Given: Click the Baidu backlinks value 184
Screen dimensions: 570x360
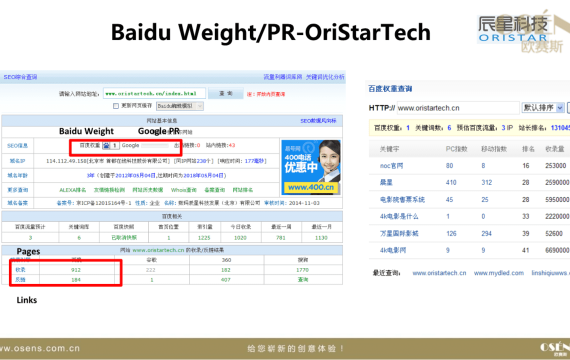Looking at the screenshot, I should 76,280.
